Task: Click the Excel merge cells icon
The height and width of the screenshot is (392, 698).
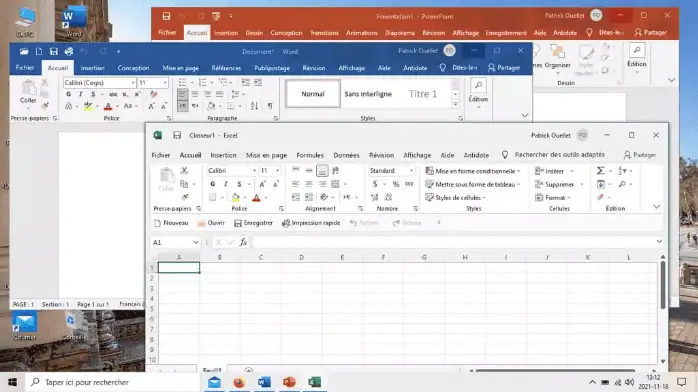Action: pos(336,184)
